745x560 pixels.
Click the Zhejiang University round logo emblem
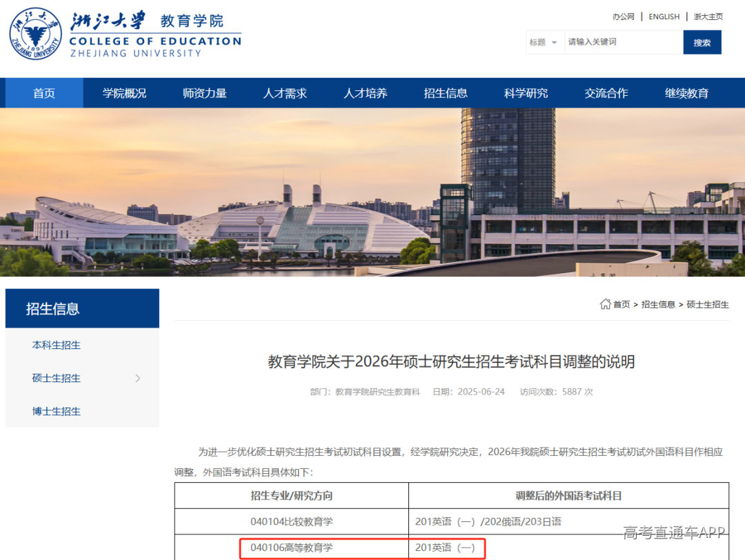pos(36,33)
